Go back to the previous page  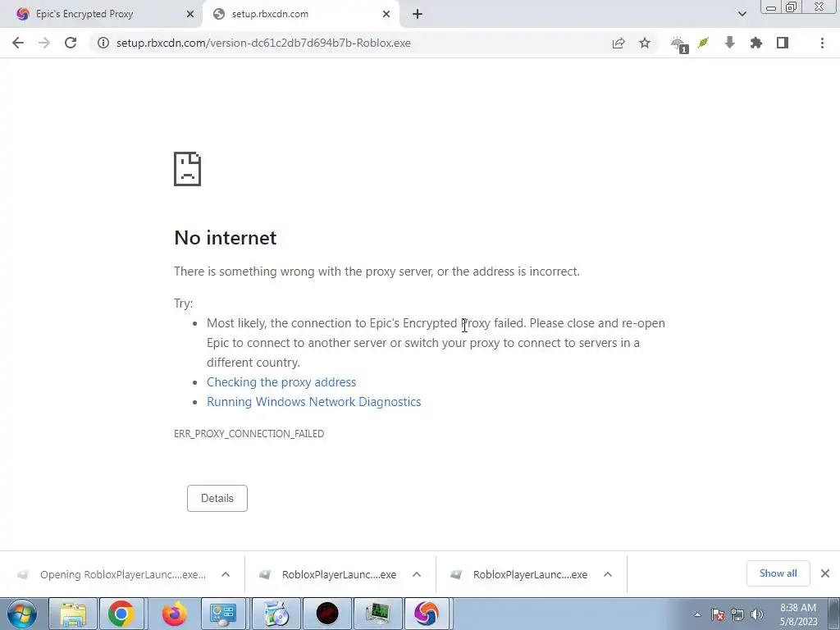pyautogui.click(x=18, y=43)
